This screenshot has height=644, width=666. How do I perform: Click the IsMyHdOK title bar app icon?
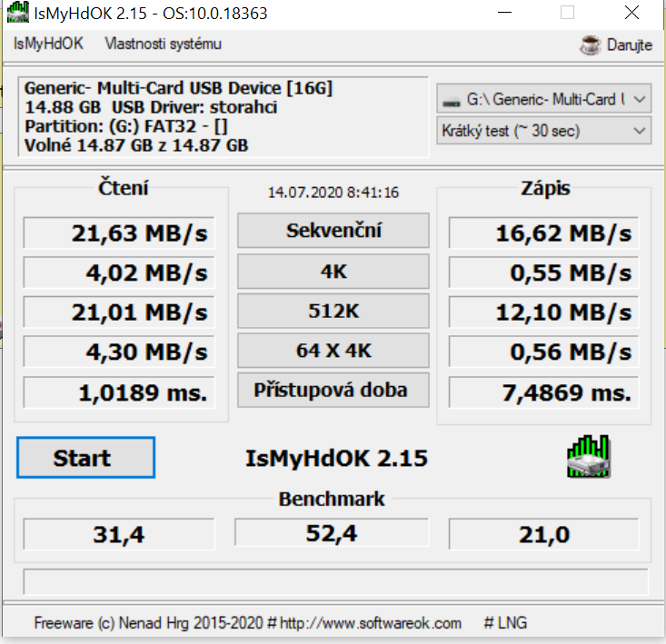point(18,12)
